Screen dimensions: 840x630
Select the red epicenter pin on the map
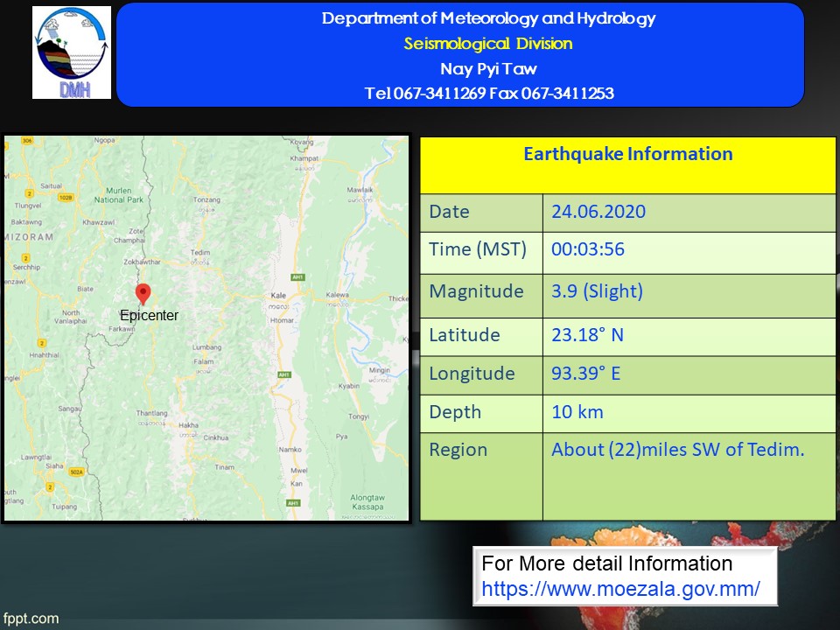(x=143, y=294)
